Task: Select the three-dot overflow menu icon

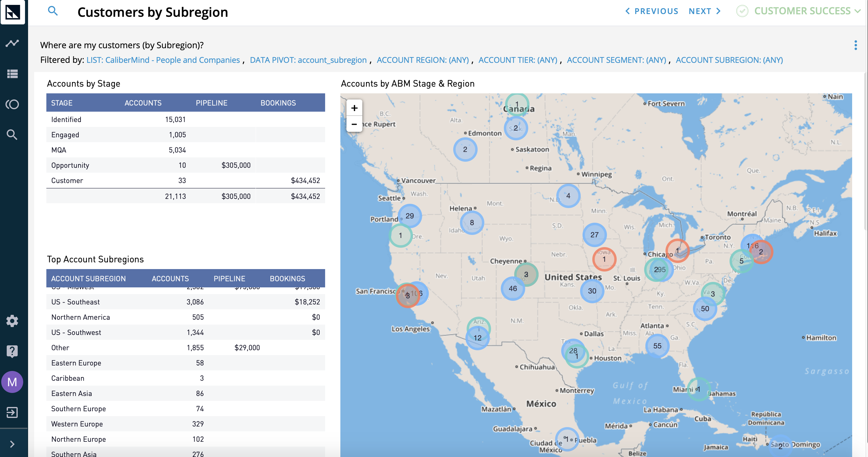Action: click(x=856, y=45)
